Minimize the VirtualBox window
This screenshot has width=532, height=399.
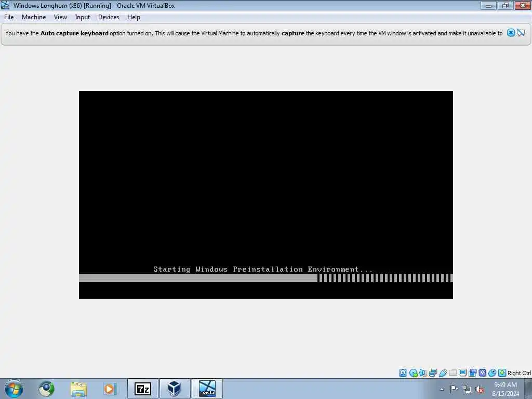point(488,6)
